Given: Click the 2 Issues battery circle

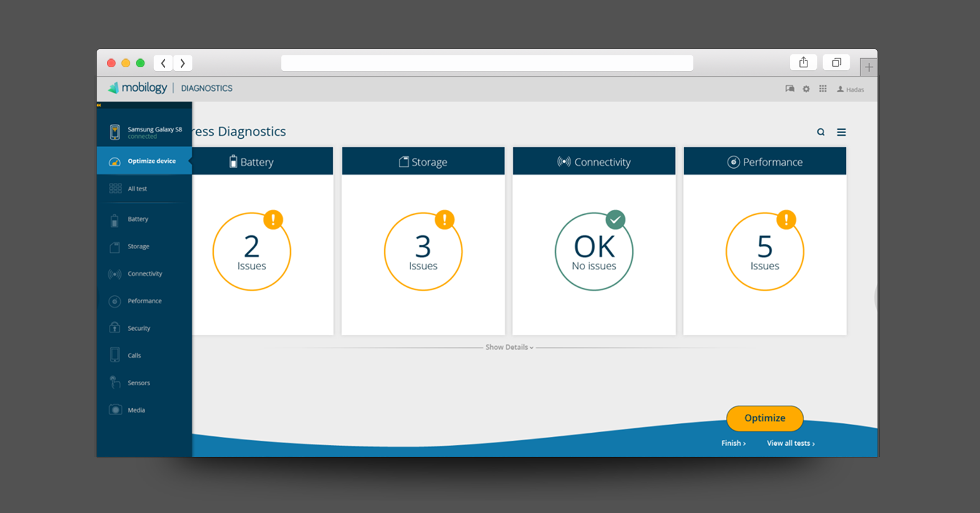Looking at the screenshot, I should click(x=252, y=252).
